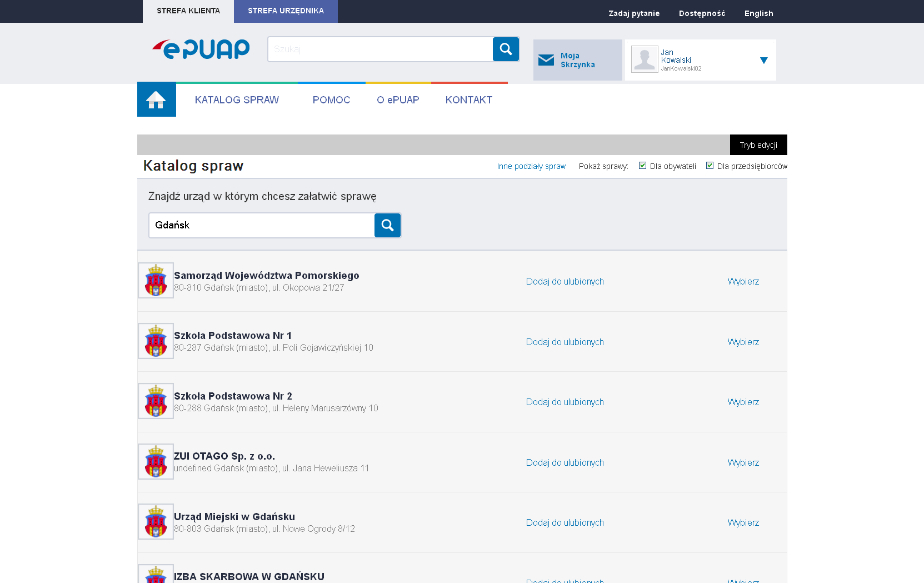This screenshot has width=924, height=583.
Task: Click crest icon of Szkoła Podstawowa Nr 2
Action: click(x=156, y=401)
